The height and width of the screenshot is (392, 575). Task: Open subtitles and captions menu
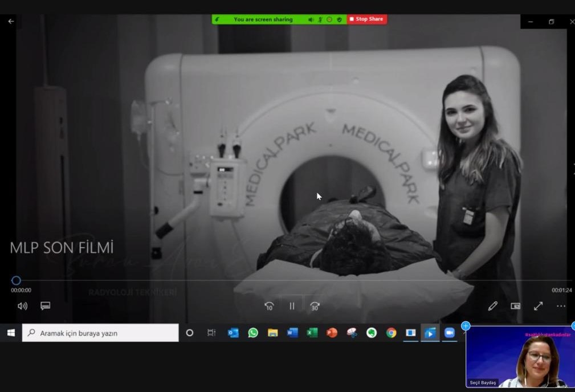click(x=46, y=306)
